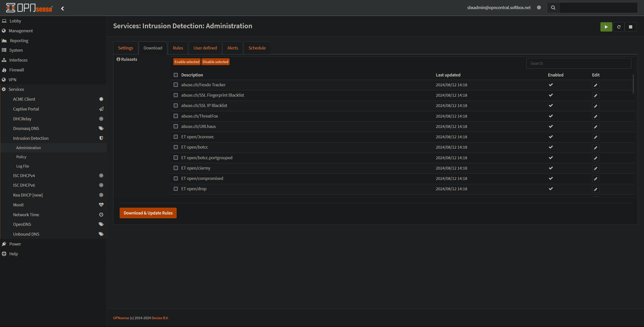Screen dimensions: 644x327
Task: Expand the Interfaces sidebar menu
Action: [18, 60]
